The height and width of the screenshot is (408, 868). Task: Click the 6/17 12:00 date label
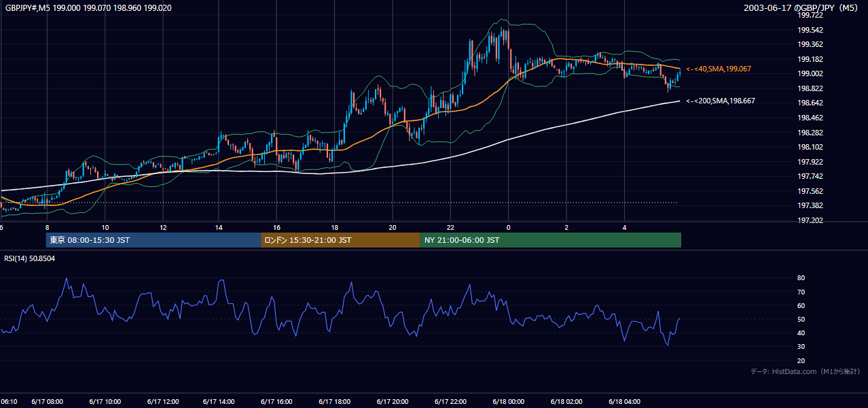163,401
